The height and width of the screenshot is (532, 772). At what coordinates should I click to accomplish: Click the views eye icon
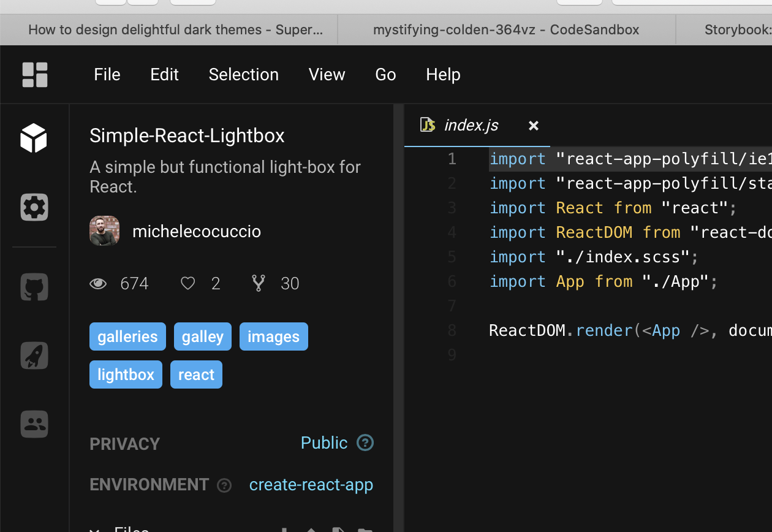coord(98,283)
